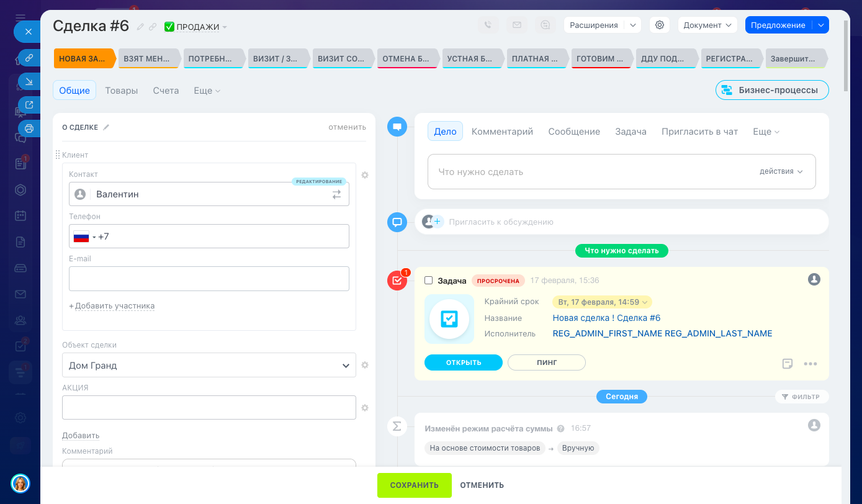
Task: Click the add participant plus avatar icon
Action: pos(433,222)
